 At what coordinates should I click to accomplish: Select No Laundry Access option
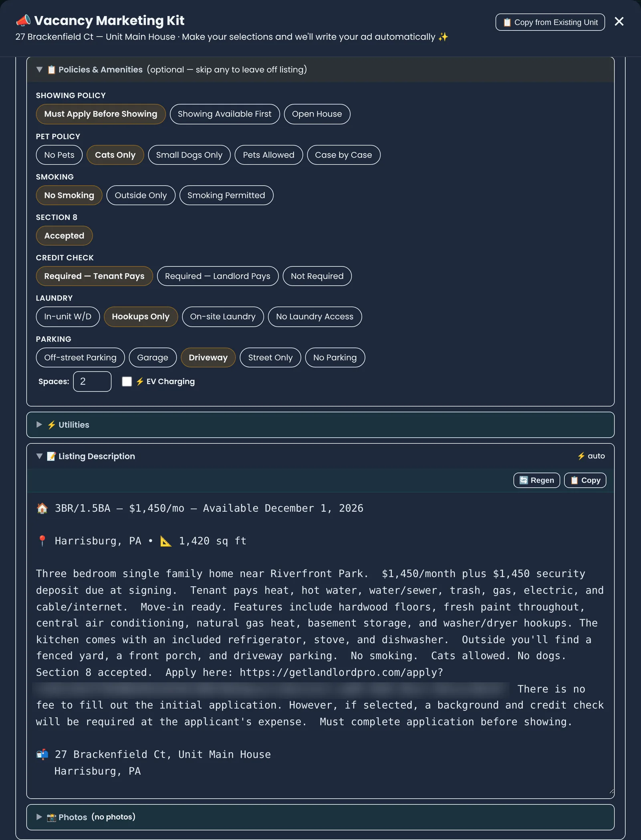pos(315,317)
